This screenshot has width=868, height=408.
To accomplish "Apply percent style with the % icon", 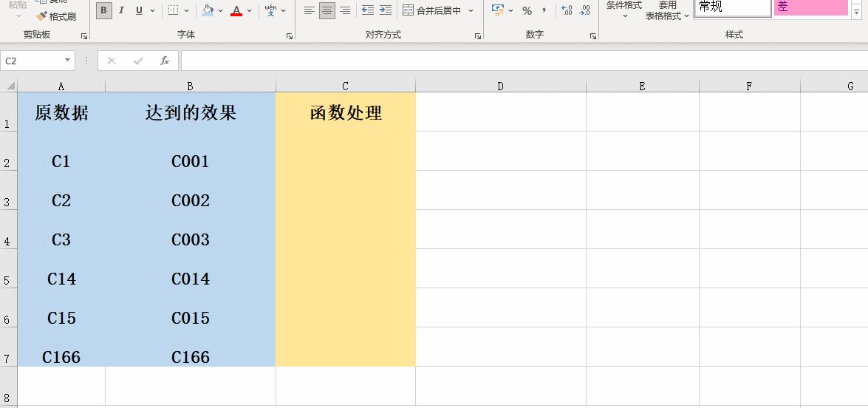I will click(527, 10).
